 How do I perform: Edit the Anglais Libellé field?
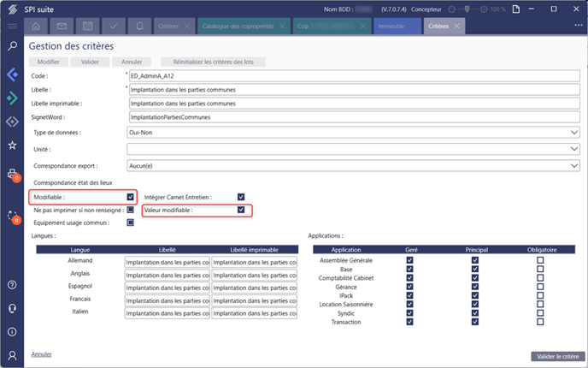[168, 275]
